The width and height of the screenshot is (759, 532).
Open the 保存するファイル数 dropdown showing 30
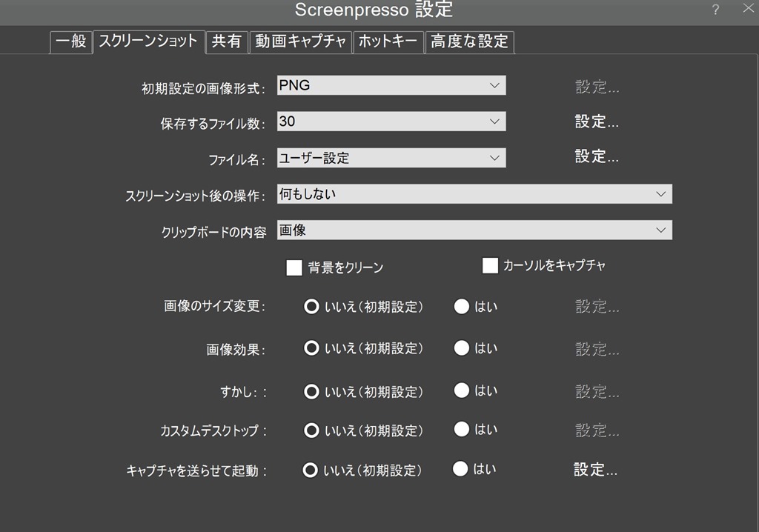tap(391, 122)
